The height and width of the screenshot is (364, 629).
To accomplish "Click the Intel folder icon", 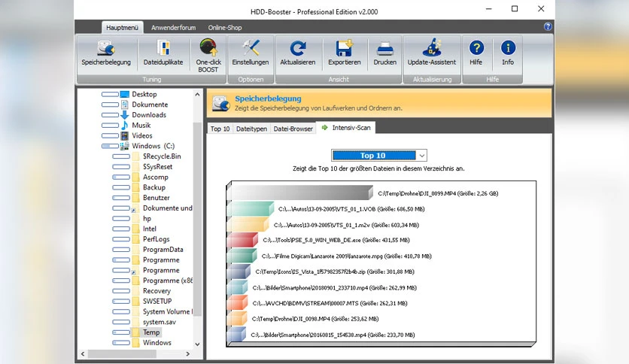I will coord(135,229).
